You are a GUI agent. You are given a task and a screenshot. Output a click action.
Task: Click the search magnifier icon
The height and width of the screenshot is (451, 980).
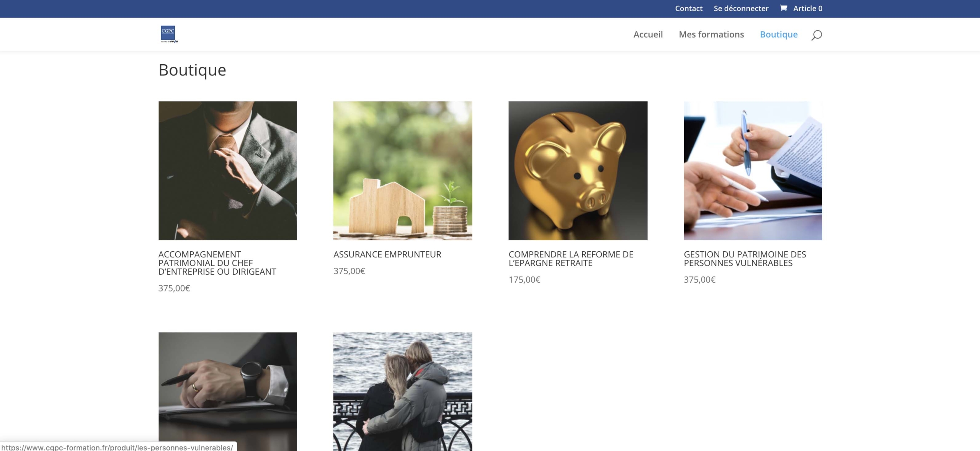pos(817,35)
